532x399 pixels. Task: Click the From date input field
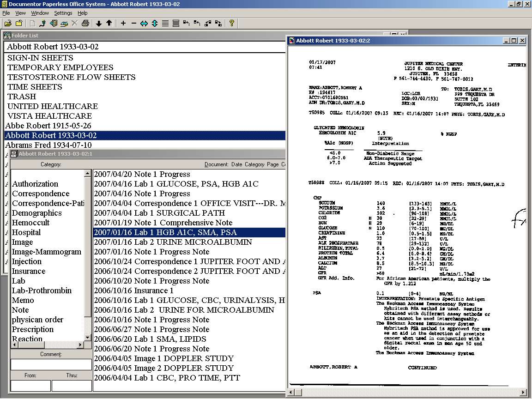coord(30,386)
